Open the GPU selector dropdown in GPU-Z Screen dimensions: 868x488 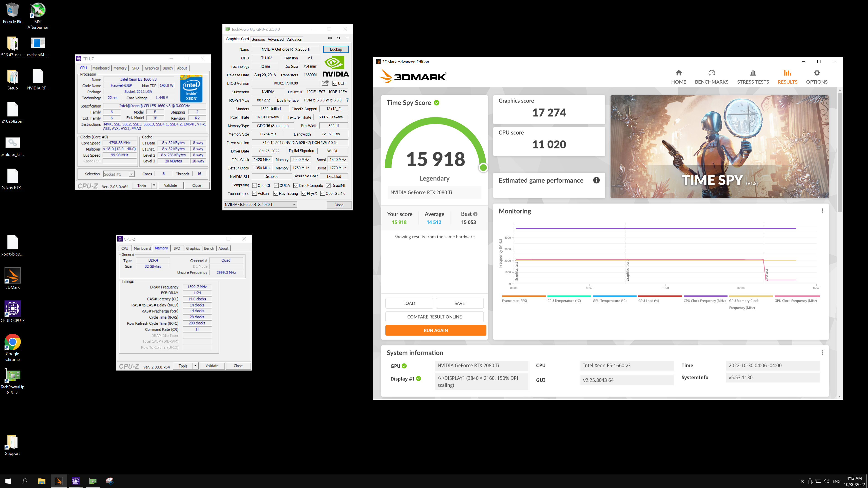260,204
